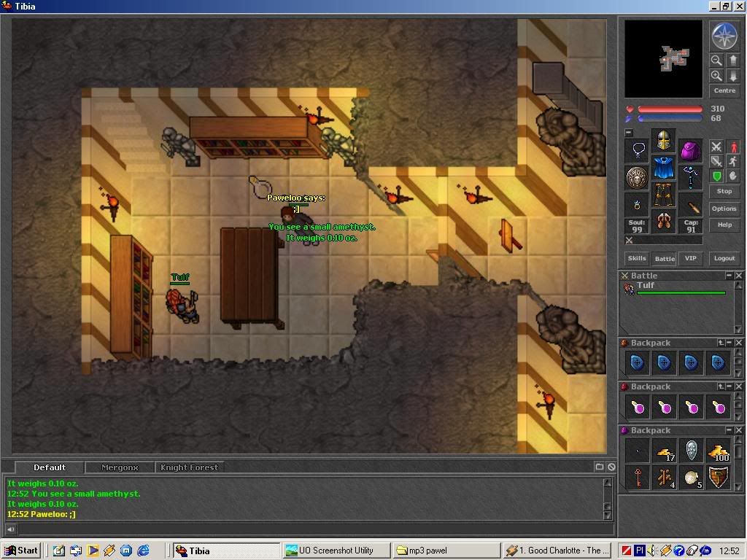Click the hammer emblem shield item
This screenshot has width=747, height=560.
(718, 478)
